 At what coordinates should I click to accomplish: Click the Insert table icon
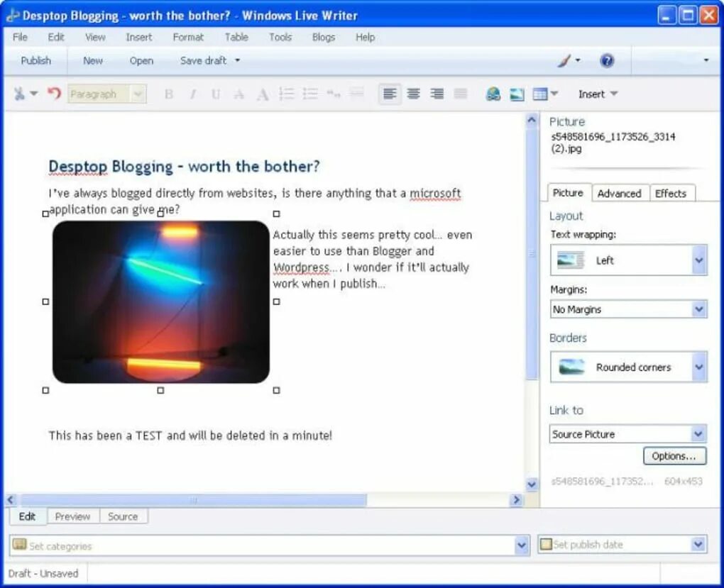tap(539, 94)
